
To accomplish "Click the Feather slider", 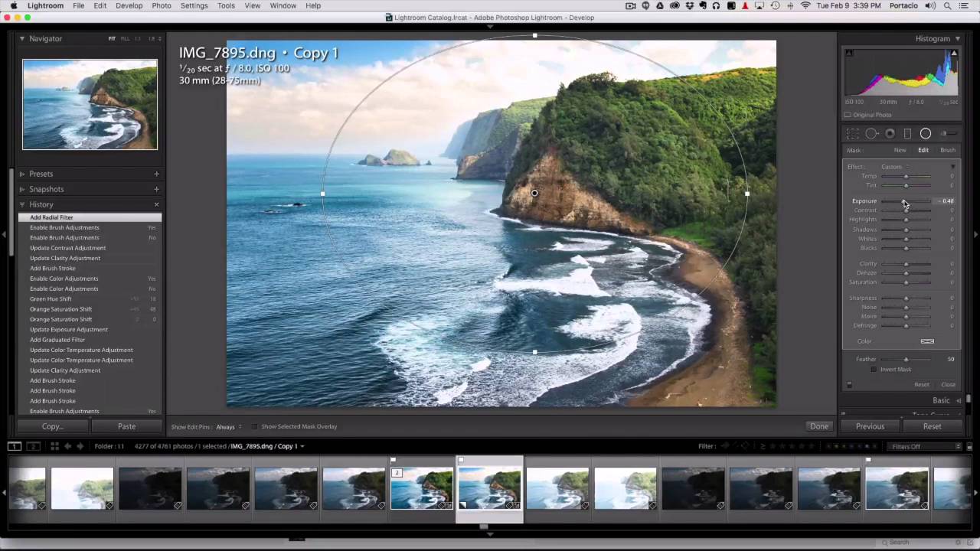I will click(x=906, y=359).
